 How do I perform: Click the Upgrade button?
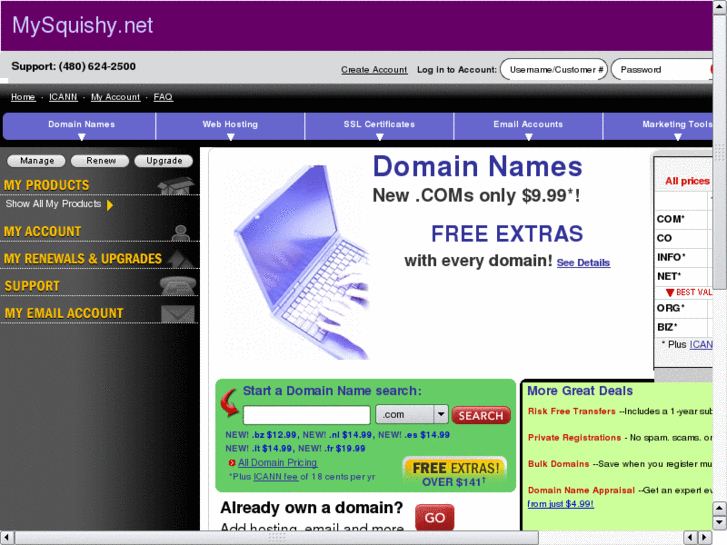coord(164,160)
